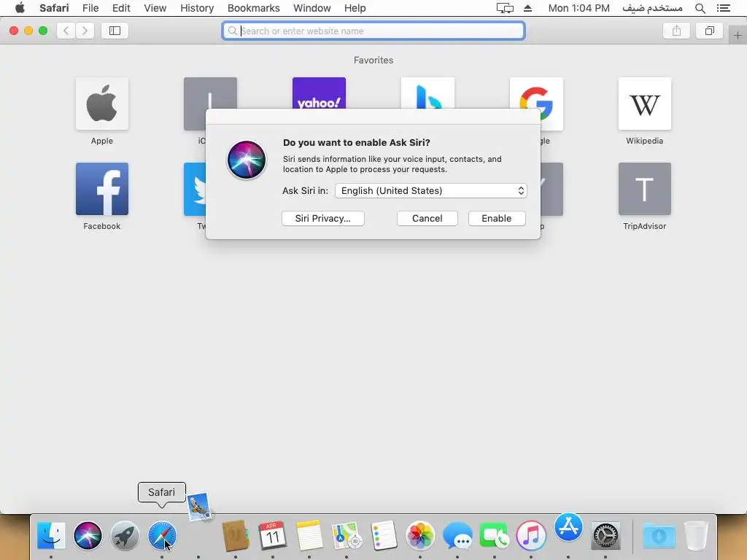Open the Safari menu
This screenshot has height=560, width=747.
point(54,8)
